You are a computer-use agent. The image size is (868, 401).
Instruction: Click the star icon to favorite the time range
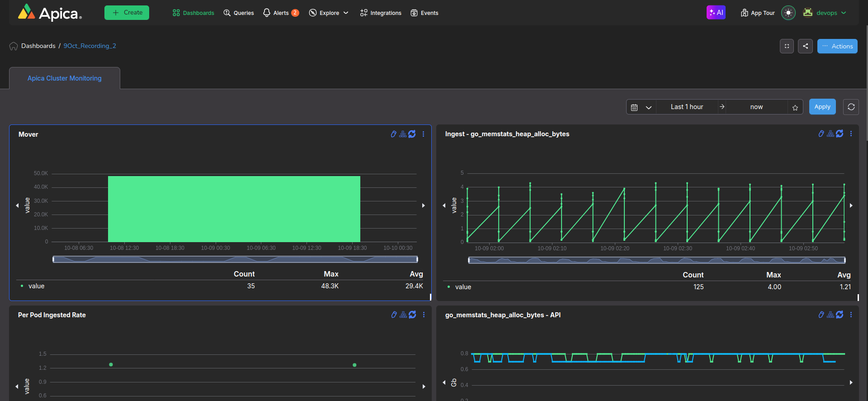pyautogui.click(x=795, y=107)
